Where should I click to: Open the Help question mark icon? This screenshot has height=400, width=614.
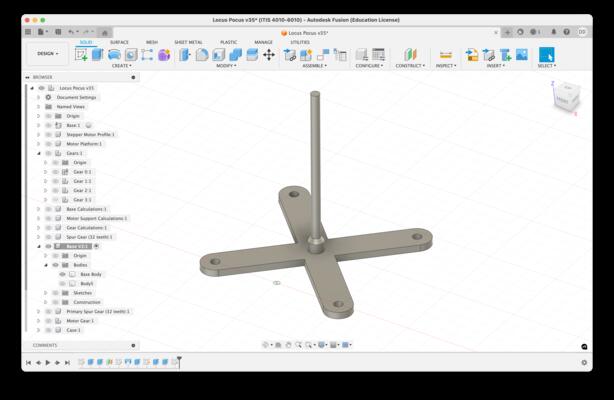567,32
